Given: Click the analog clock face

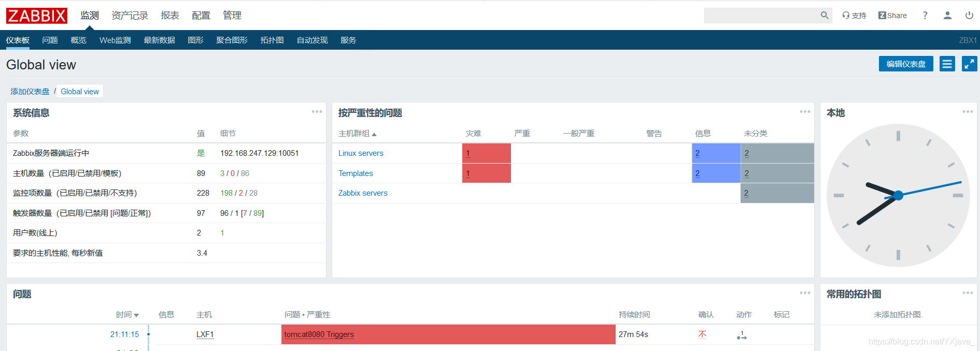Looking at the screenshot, I should [x=898, y=195].
